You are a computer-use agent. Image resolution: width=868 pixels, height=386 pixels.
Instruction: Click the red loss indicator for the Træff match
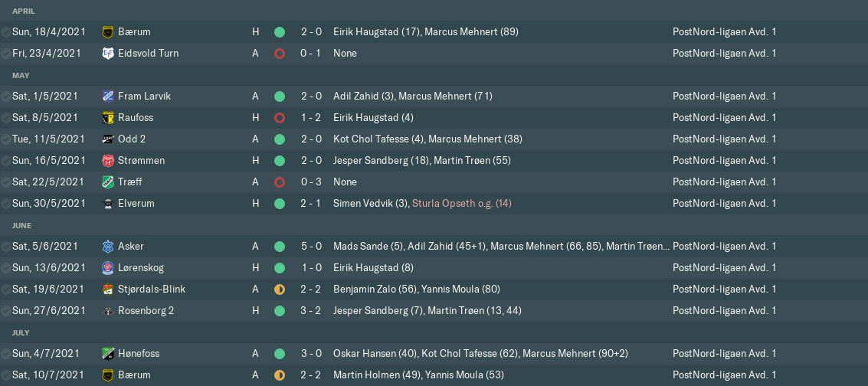[x=280, y=182]
